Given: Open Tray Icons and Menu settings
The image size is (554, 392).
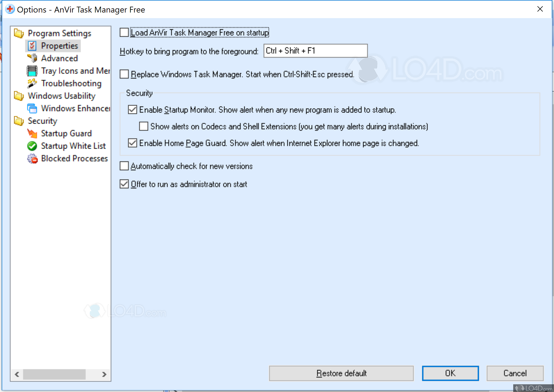Looking at the screenshot, I should click(76, 71).
